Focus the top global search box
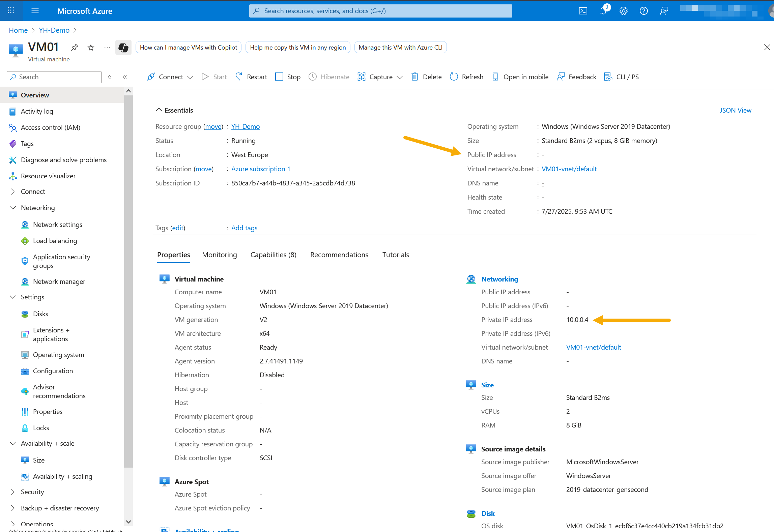The image size is (774, 532). click(x=380, y=11)
